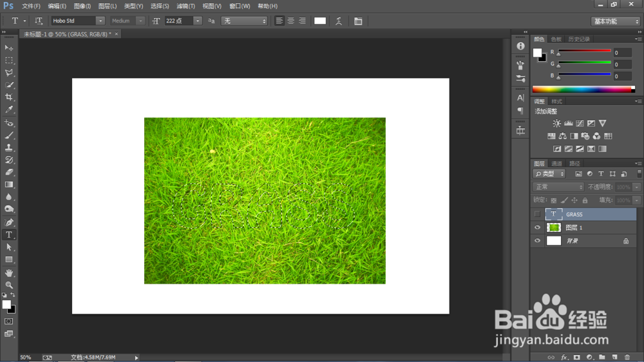
Task: Select the Clone Stamp tool
Action: pos(8,148)
